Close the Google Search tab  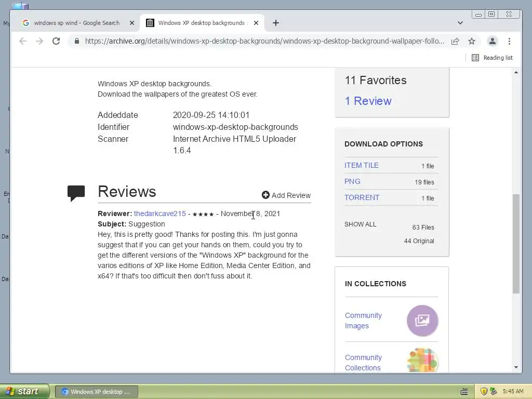pyautogui.click(x=132, y=23)
